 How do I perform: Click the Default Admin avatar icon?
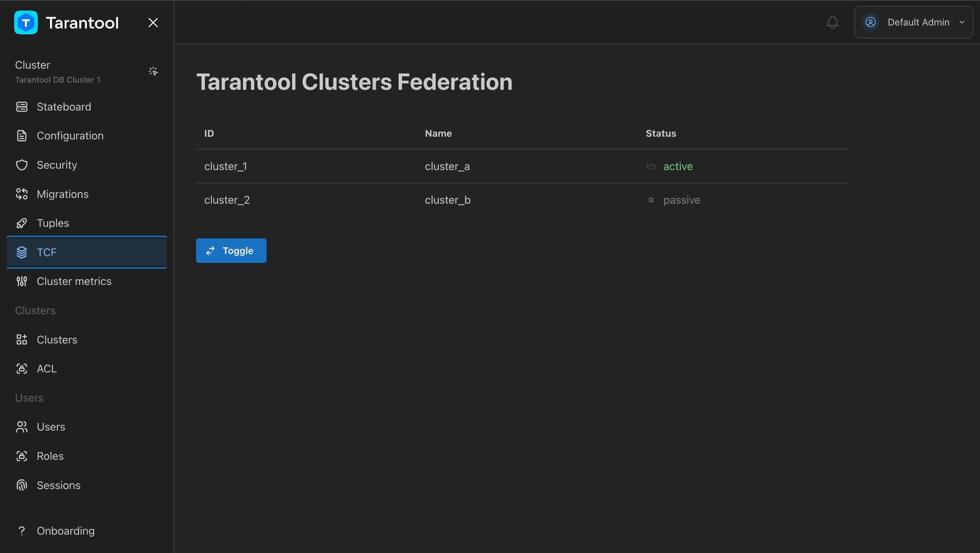870,22
